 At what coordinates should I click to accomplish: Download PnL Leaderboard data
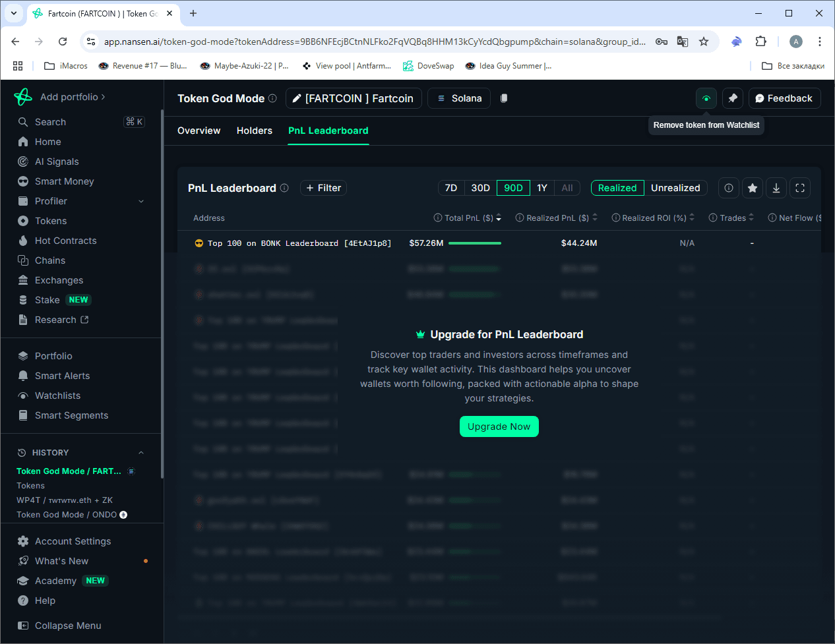click(776, 188)
